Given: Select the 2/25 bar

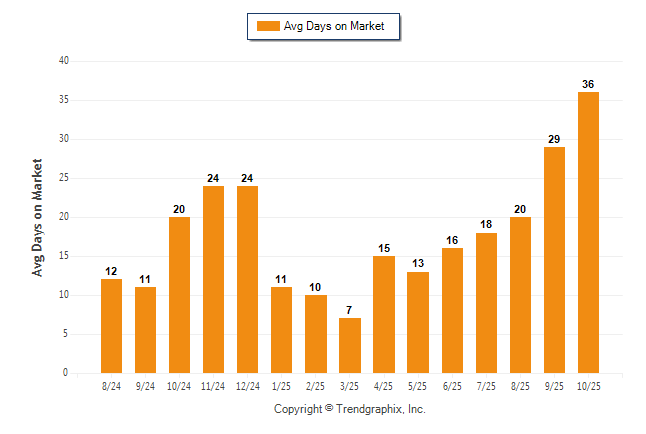Looking at the screenshot, I should 316,334.
